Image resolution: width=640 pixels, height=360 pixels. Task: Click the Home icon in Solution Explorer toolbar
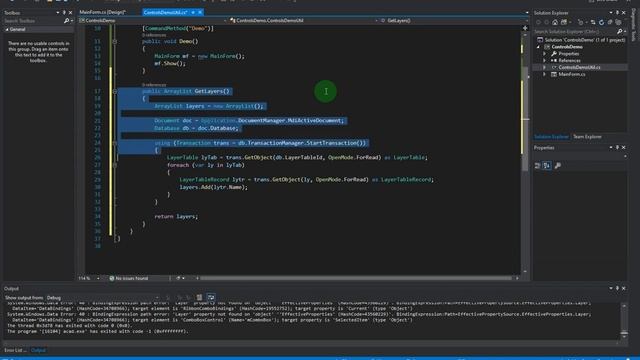[x=555, y=22]
